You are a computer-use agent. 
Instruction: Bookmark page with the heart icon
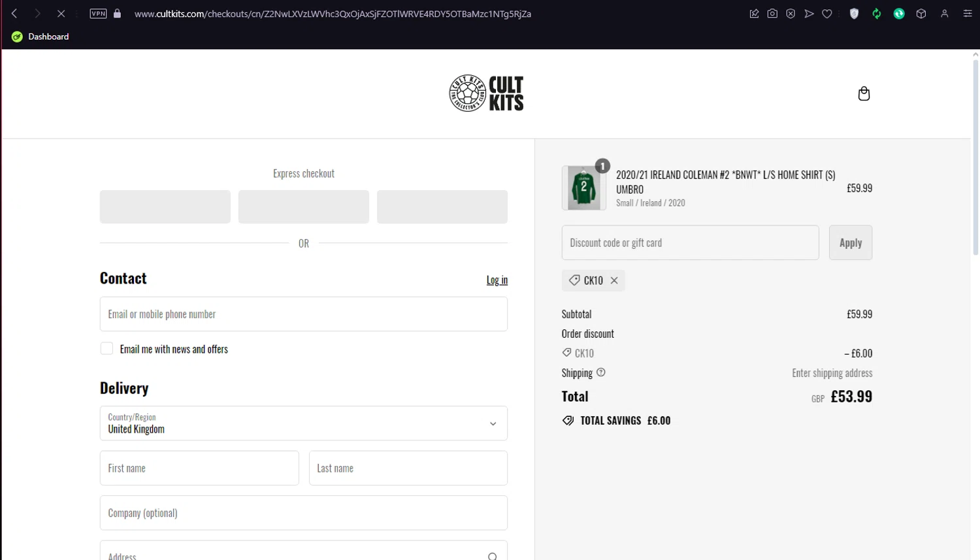pyautogui.click(x=827, y=13)
